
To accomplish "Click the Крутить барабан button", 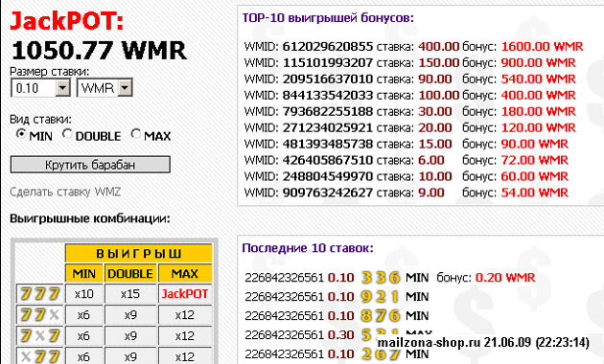I will tap(90, 165).
